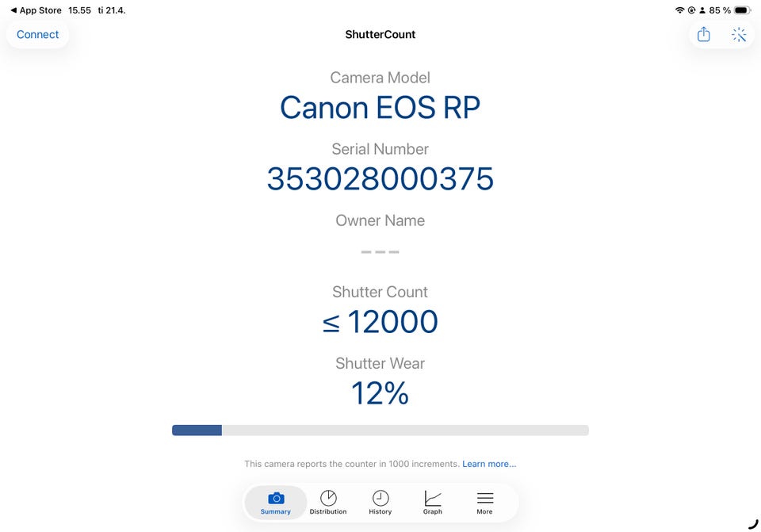Show the Graph tab
Screen dimensions: 761x532
[x=433, y=503]
